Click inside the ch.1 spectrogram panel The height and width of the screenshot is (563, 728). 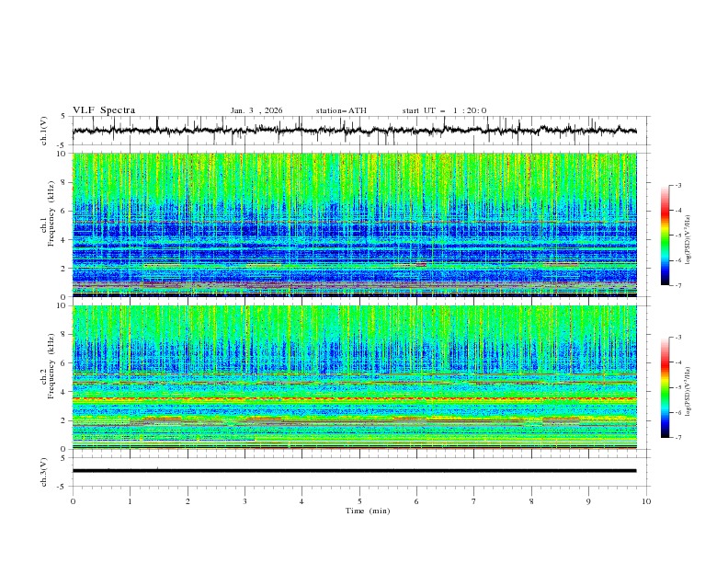(358, 224)
